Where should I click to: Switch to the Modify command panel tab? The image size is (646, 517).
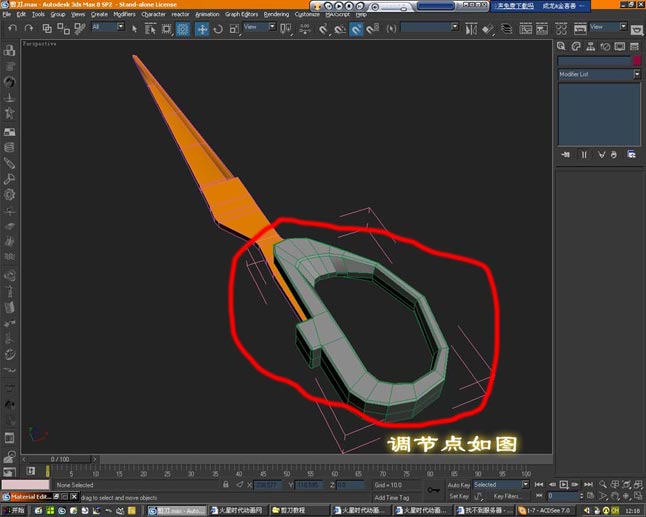pyautogui.click(x=576, y=47)
